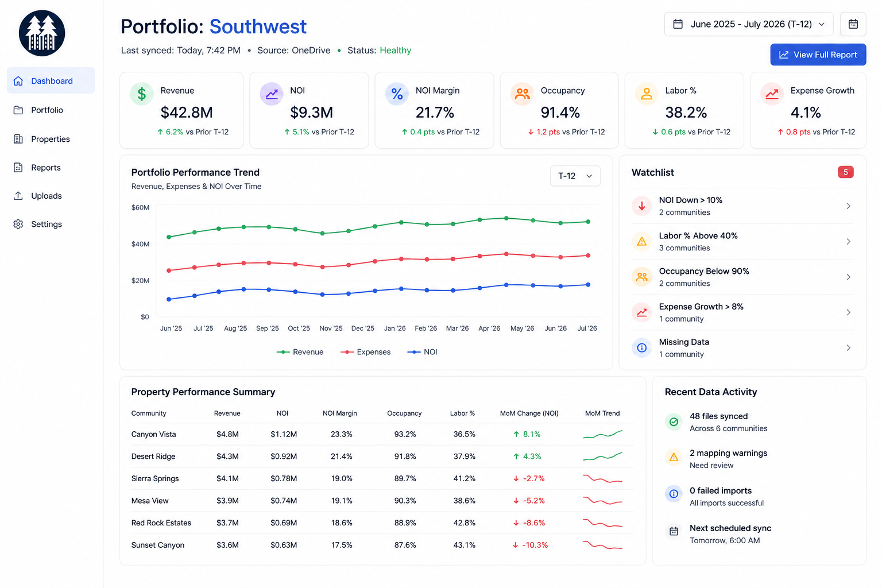Click the Settings gear icon

18,224
